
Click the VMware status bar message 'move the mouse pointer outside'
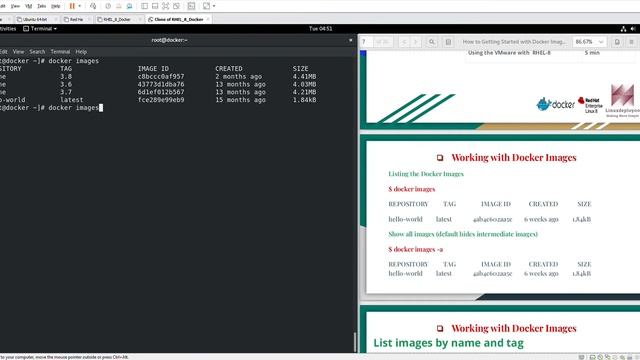pos(64,357)
